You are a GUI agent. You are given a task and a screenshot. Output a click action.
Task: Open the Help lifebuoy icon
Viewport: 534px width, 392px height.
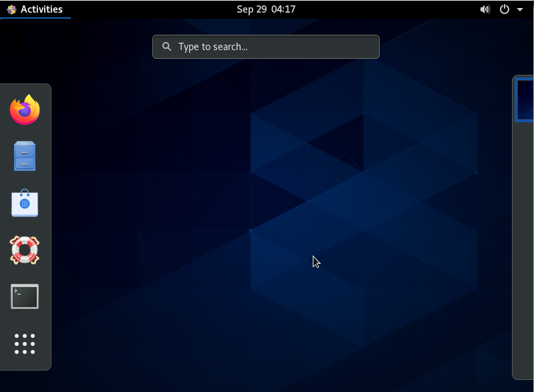[x=25, y=250]
